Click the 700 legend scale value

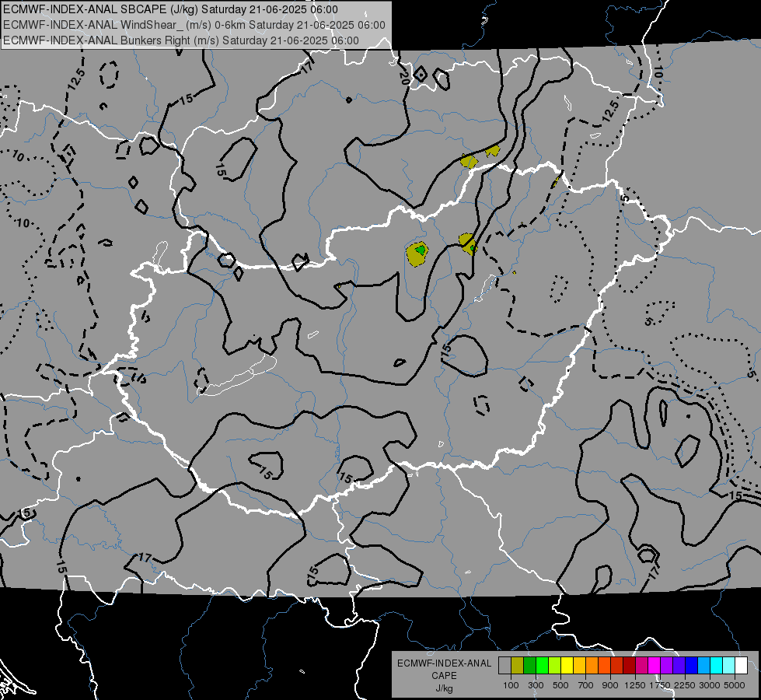(586, 685)
